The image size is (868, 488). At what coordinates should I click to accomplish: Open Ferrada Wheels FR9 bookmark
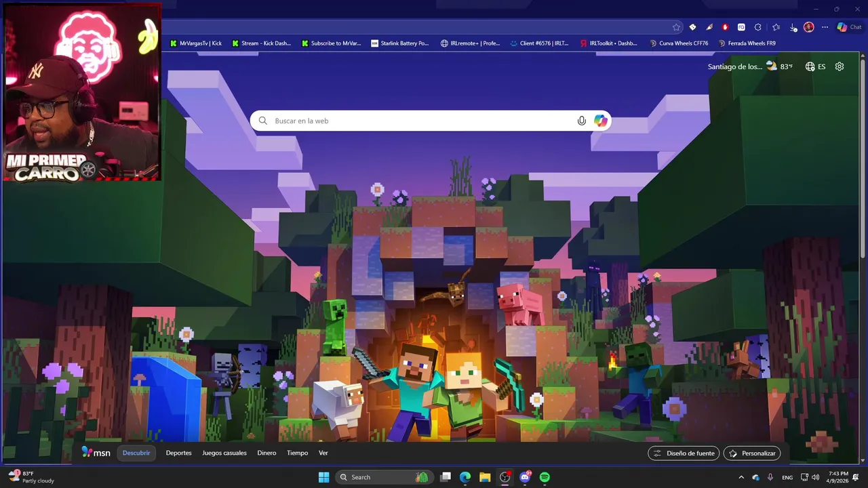pyautogui.click(x=747, y=43)
